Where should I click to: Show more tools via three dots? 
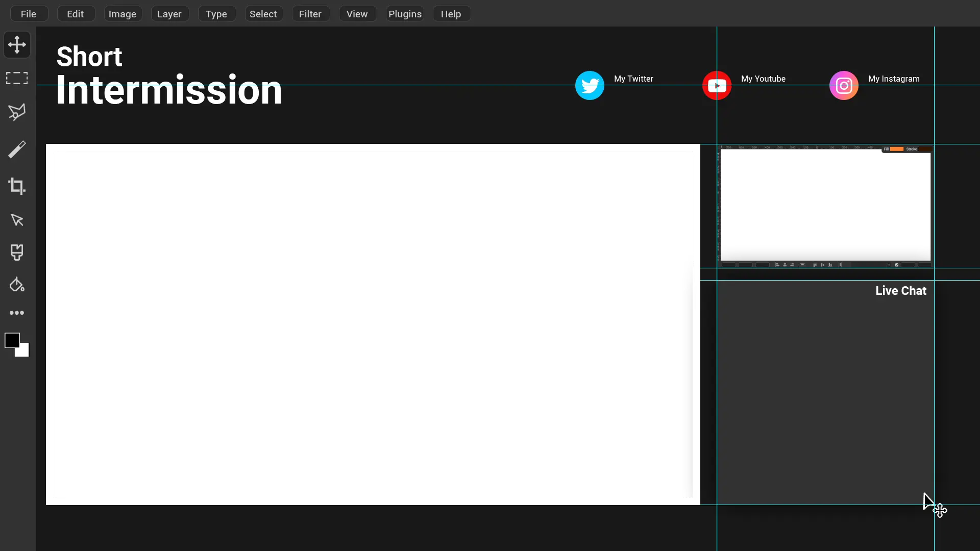point(17,313)
